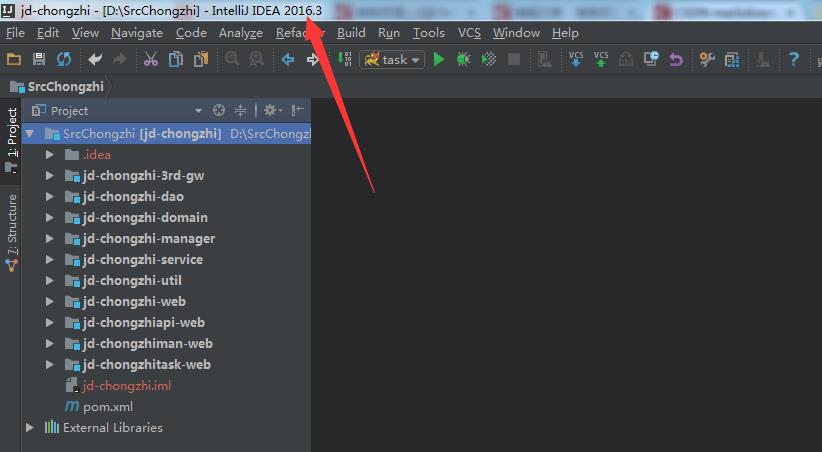
Task: Click the Replace icon in toolbar
Action: coord(256,59)
